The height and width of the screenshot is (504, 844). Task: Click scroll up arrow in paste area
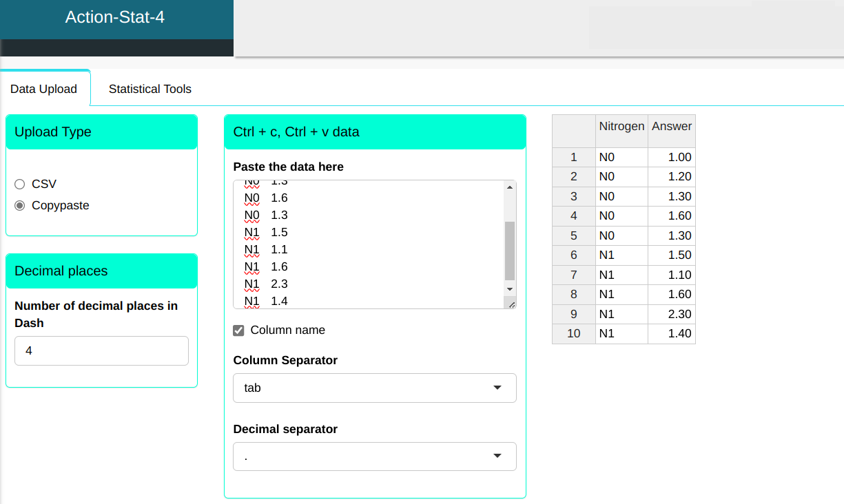[x=510, y=187]
